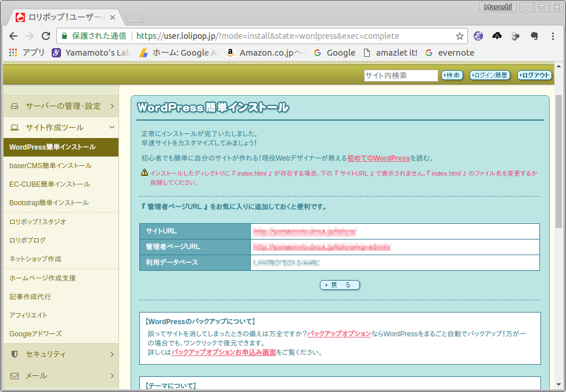Click the Masashi profile button
The image size is (566, 392).
pyautogui.click(x=497, y=7)
